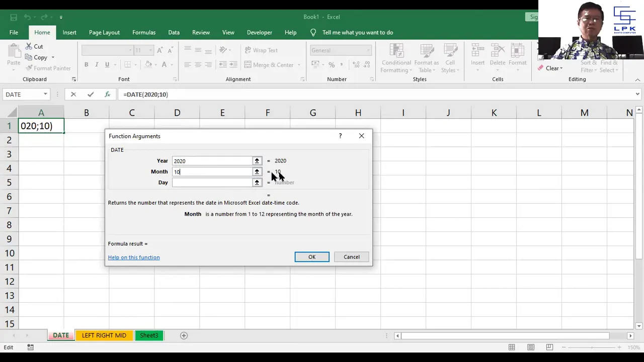
Task: Click into the Year argument field
Action: click(212, 161)
